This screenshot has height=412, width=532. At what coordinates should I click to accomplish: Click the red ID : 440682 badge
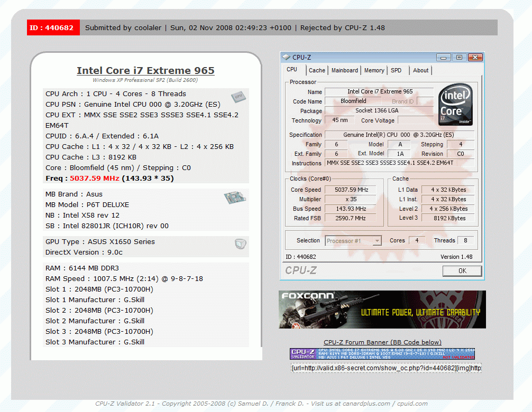[x=53, y=27]
